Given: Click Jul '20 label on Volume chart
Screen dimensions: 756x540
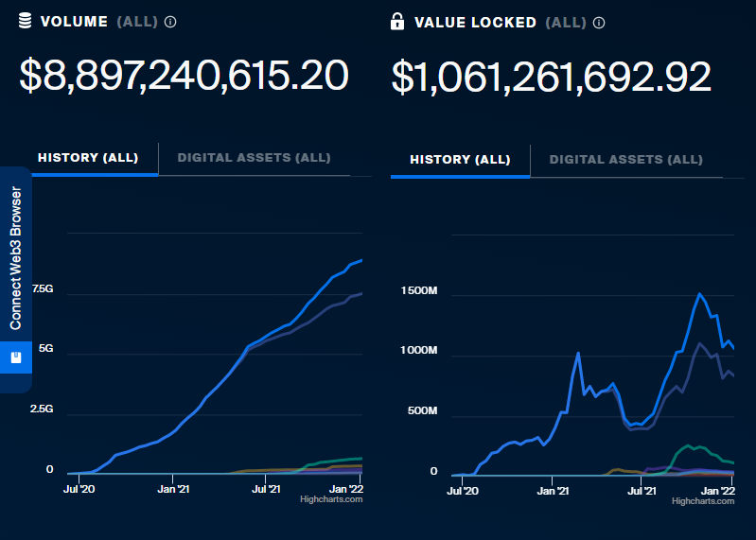Looking at the screenshot, I should pos(79,490).
